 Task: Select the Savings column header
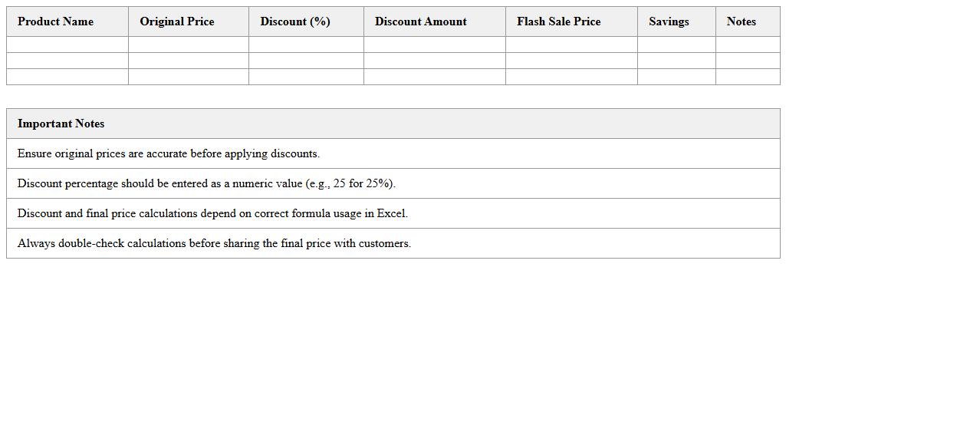[677, 21]
